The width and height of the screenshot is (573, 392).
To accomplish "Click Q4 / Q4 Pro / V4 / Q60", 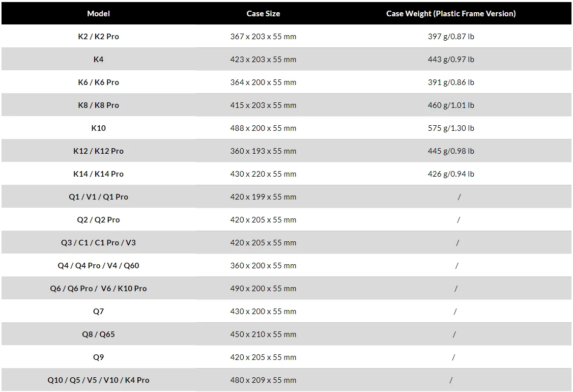I will [x=98, y=265].
